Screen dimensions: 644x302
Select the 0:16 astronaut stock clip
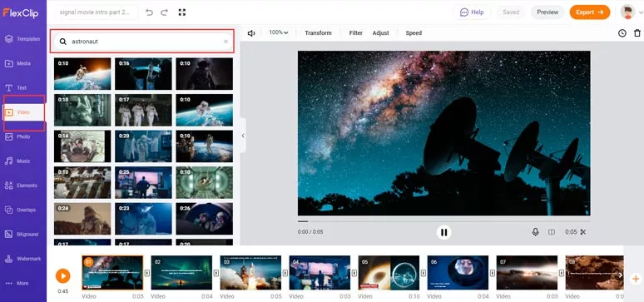point(143,73)
